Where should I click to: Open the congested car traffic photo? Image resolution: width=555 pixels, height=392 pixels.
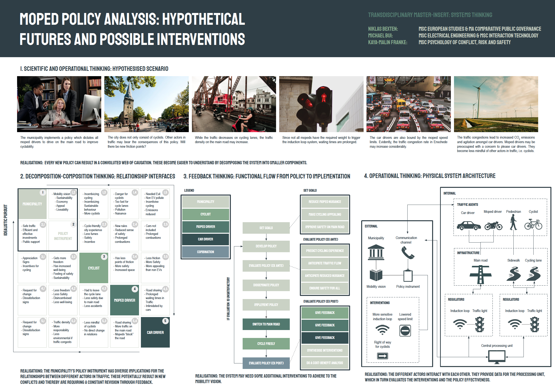pyautogui.click(x=409, y=104)
